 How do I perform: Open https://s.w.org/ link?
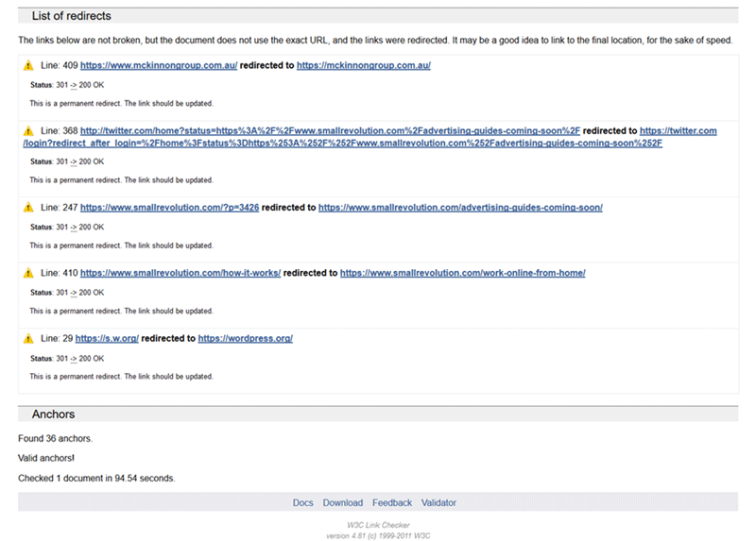107,339
